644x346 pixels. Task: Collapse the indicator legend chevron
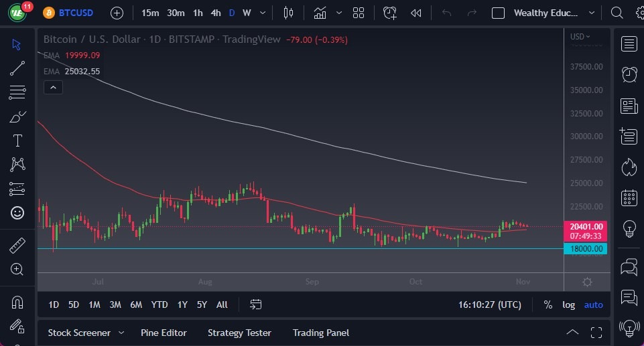click(54, 87)
